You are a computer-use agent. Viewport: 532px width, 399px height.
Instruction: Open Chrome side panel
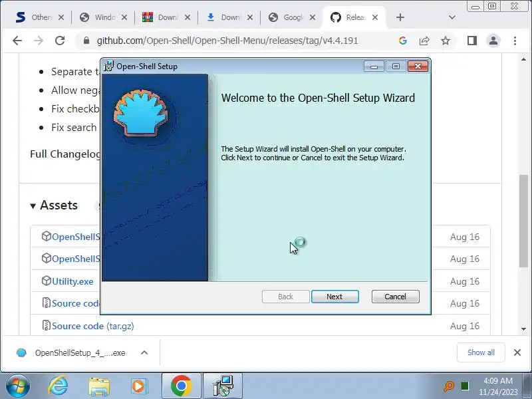coord(472,41)
